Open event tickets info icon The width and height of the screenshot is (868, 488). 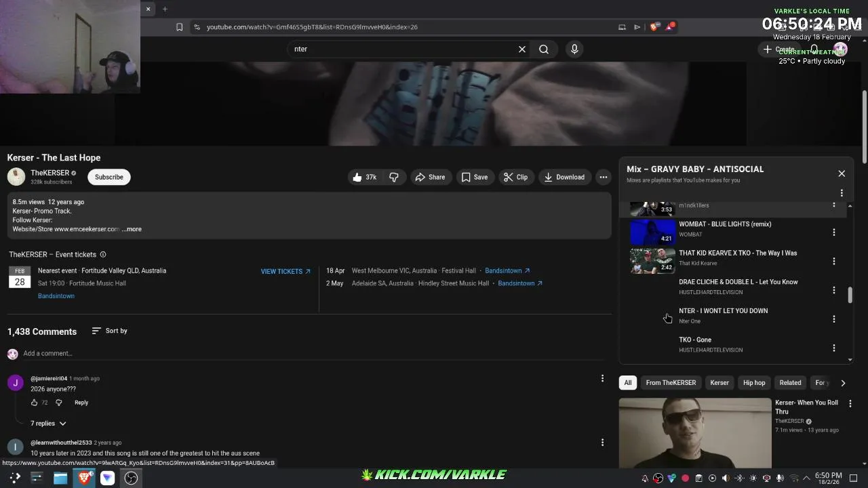click(x=103, y=255)
